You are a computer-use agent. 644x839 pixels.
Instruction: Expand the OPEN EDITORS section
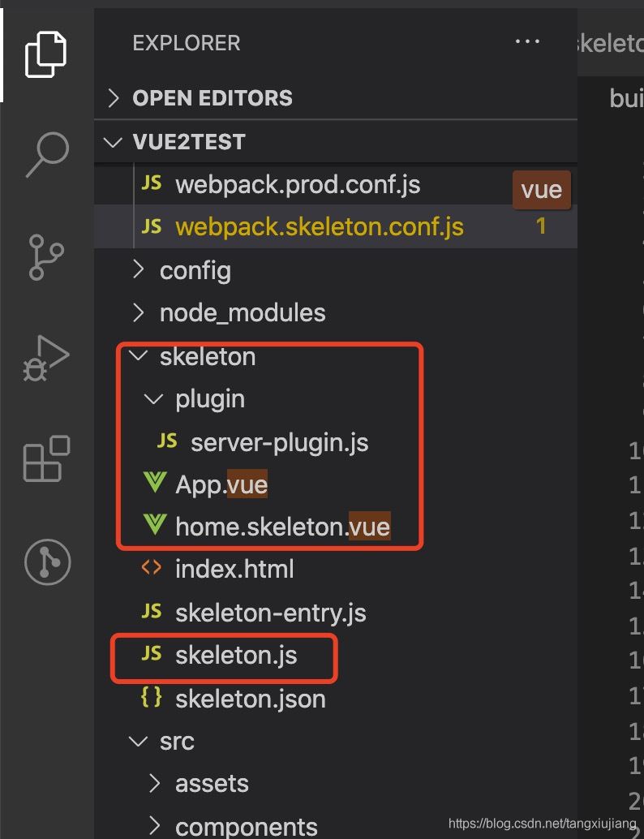(114, 98)
